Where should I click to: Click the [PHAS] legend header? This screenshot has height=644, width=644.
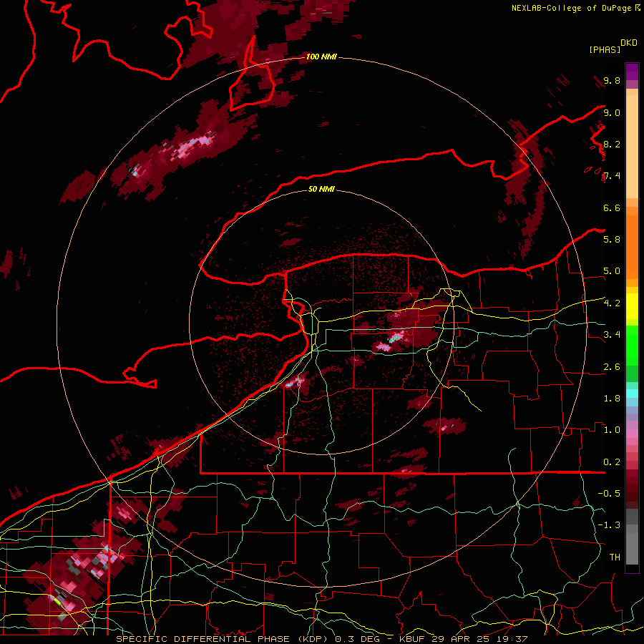pyautogui.click(x=605, y=49)
